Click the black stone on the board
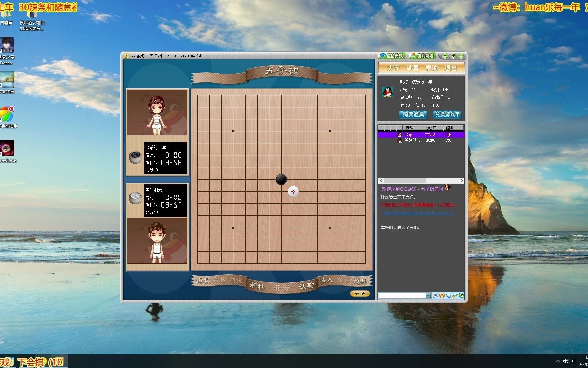Screen dimensions: 588x368 [x=281, y=180]
